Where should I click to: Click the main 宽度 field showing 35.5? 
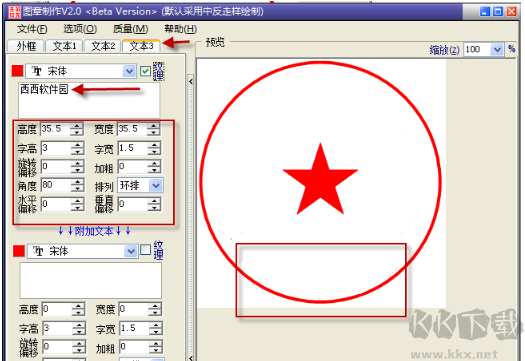tap(133, 129)
